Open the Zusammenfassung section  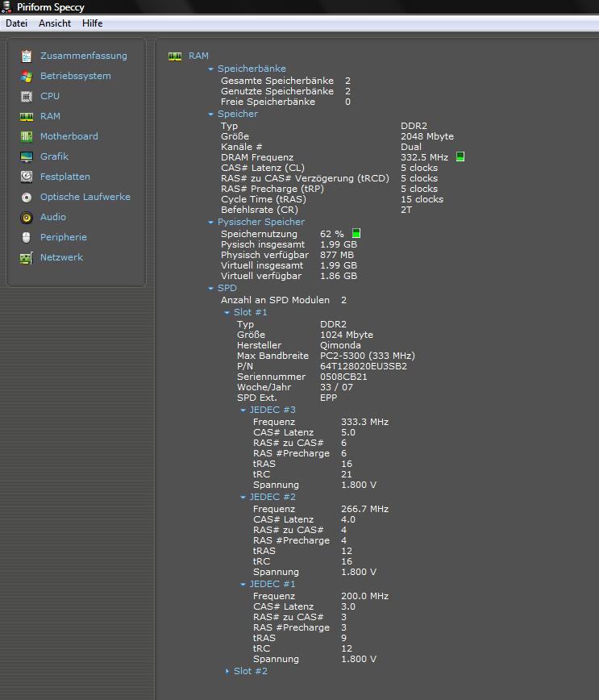84,56
